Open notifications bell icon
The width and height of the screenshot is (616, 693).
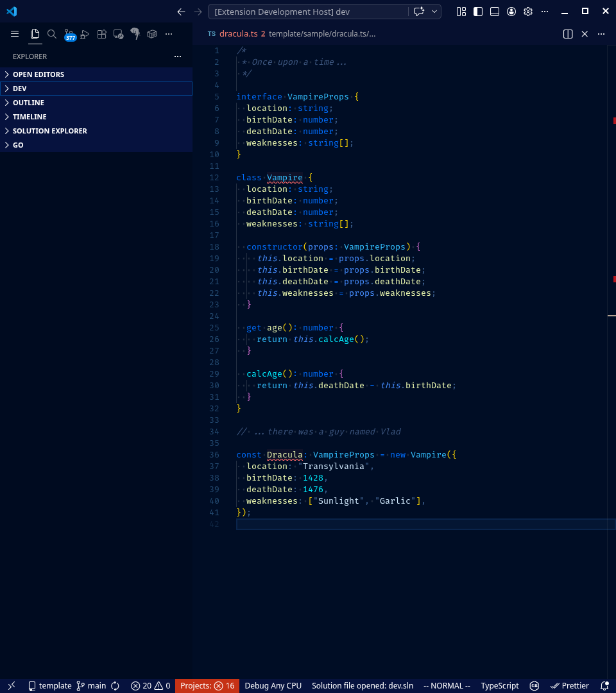[604, 685]
